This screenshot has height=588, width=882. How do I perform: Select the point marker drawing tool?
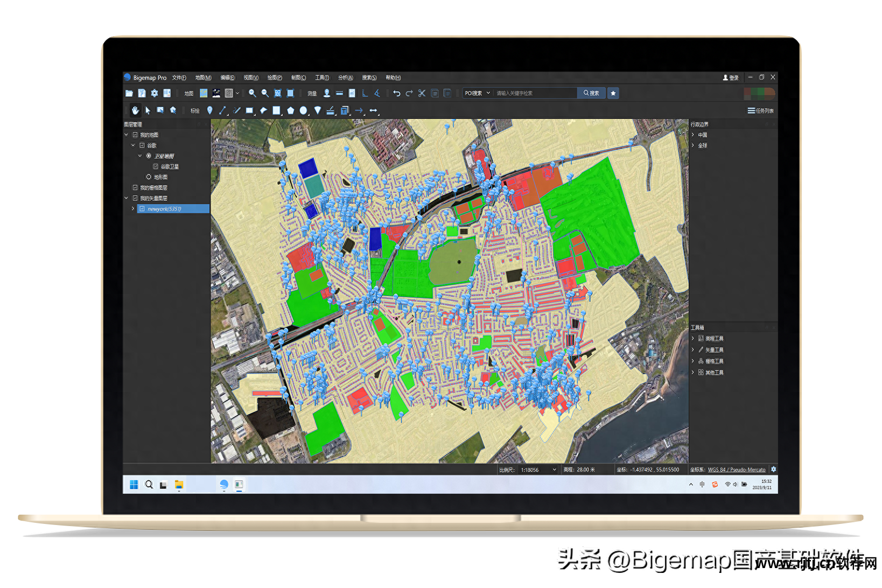pos(209,110)
